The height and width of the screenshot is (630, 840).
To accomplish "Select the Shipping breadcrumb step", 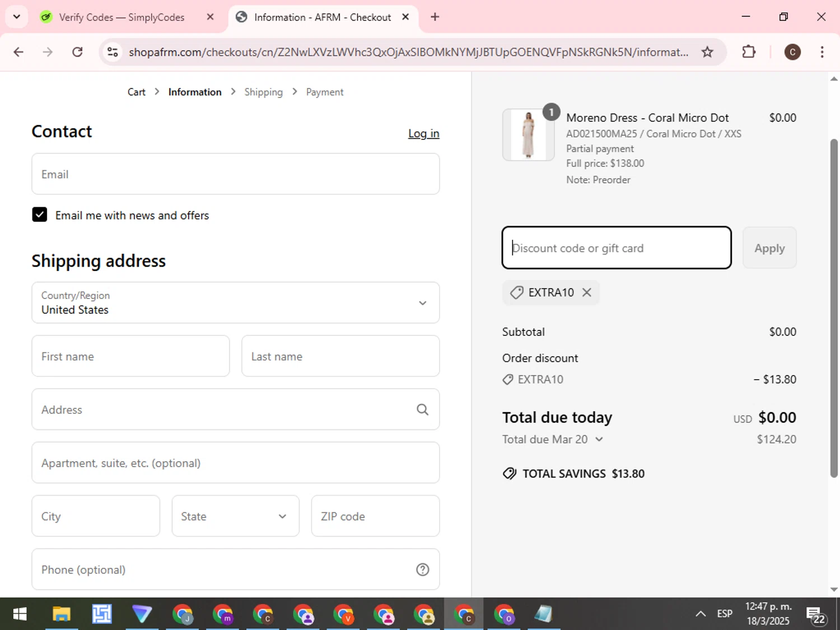I will (x=263, y=92).
